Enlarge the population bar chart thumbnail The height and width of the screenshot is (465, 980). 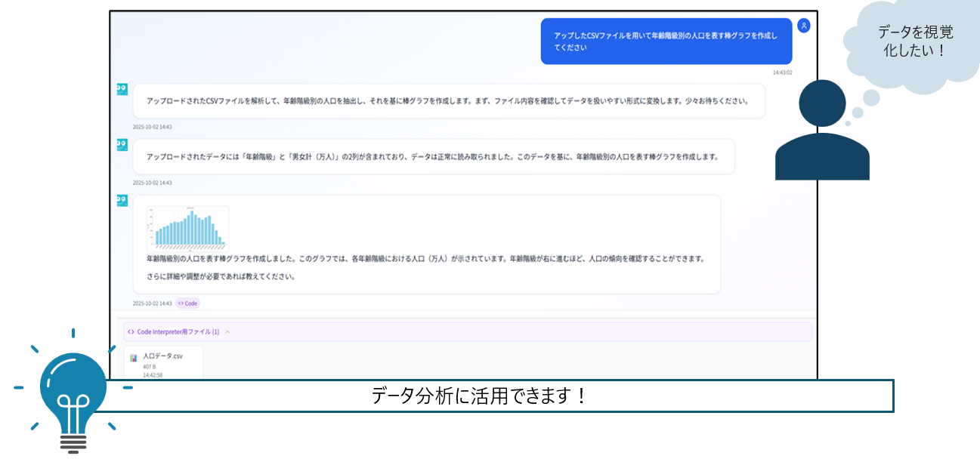click(x=187, y=227)
